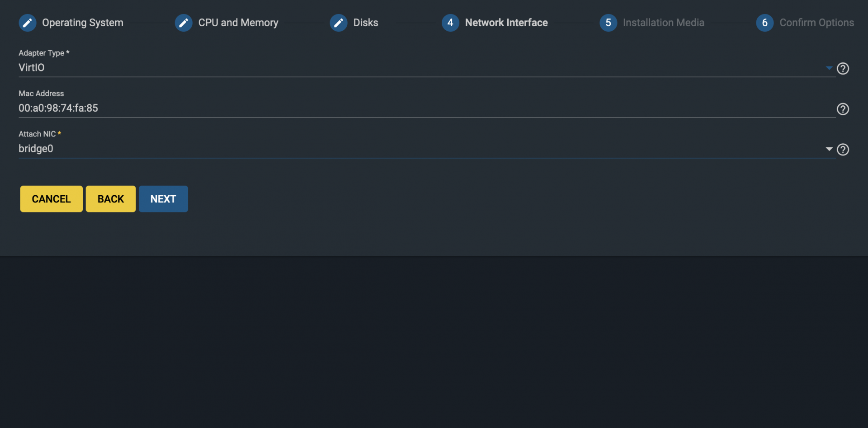The height and width of the screenshot is (428, 868).
Task: Click the step 4 Network Interface circle
Action: coord(450,23)
